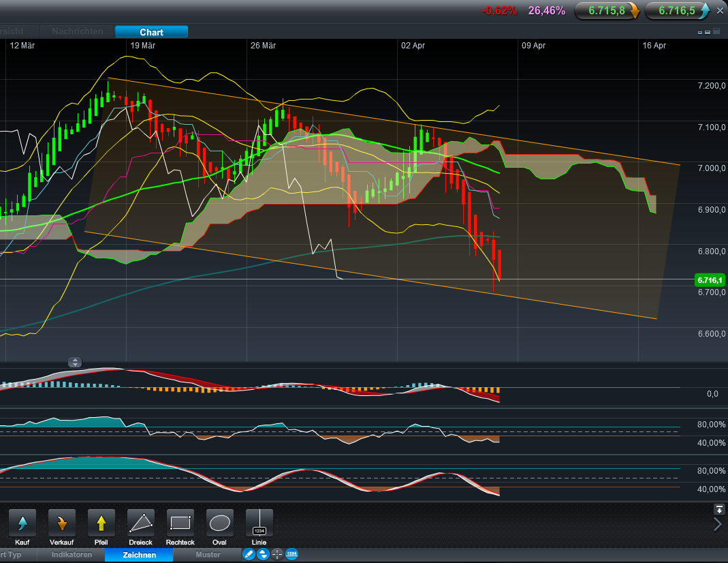The width and height of the screenshot is (728, 563).
Task: Click the blue 1234 price label icon
Action: click(x=291, y=554)
